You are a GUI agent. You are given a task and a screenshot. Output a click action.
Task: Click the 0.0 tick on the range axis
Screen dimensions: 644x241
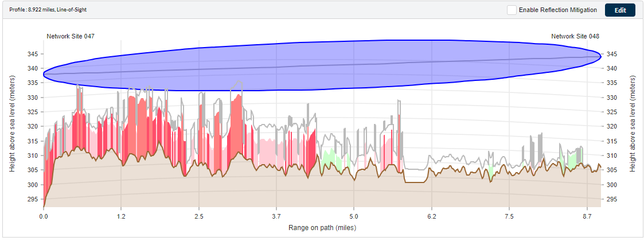[44, 217]
